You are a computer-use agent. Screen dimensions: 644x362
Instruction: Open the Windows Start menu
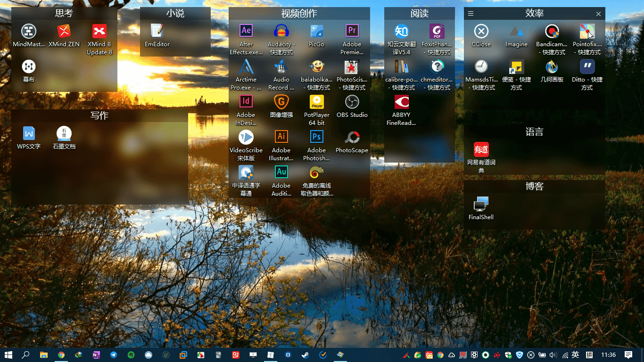click(8, 355)
